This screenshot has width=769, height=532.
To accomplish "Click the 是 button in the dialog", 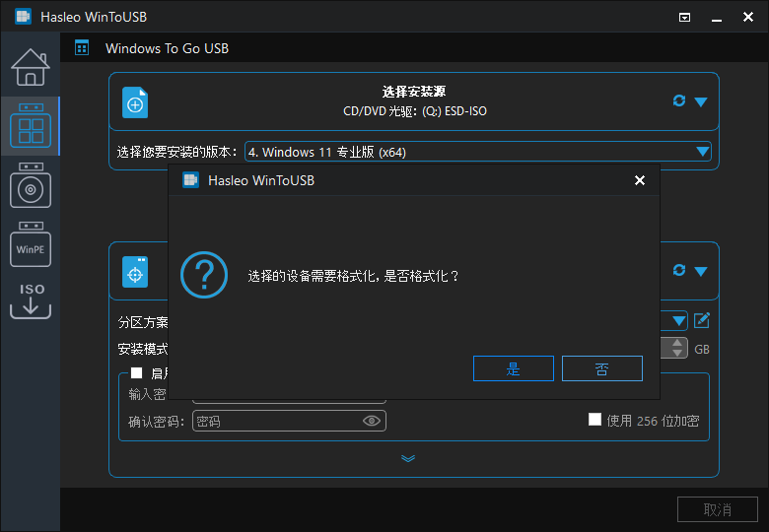I will [x=514, y=368].
